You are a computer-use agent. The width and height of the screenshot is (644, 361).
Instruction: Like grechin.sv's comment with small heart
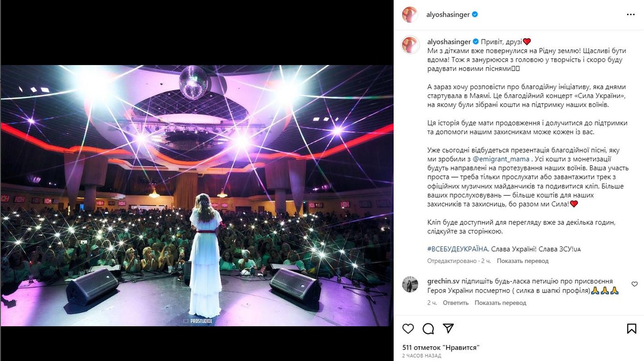(x=635, y=284)
